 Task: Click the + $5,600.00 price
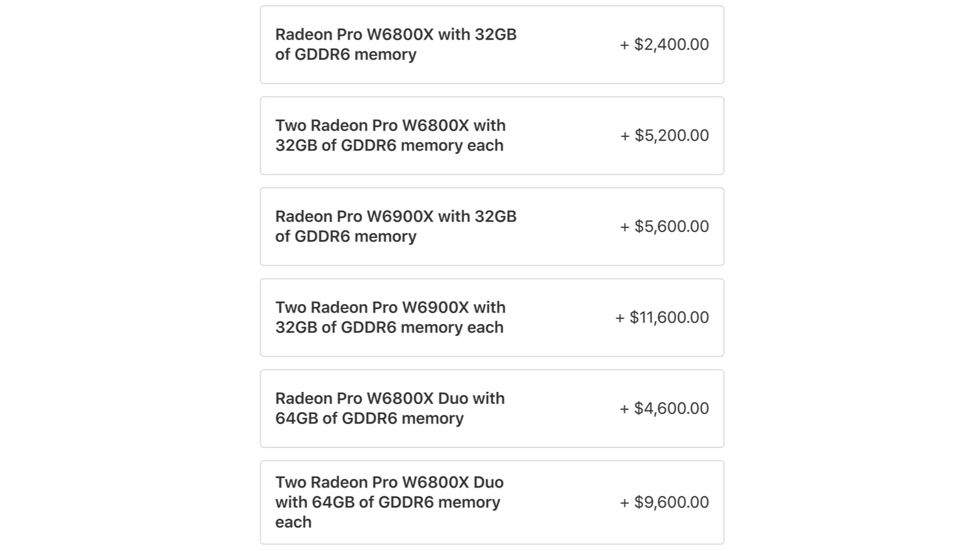(x=664, y=227)
